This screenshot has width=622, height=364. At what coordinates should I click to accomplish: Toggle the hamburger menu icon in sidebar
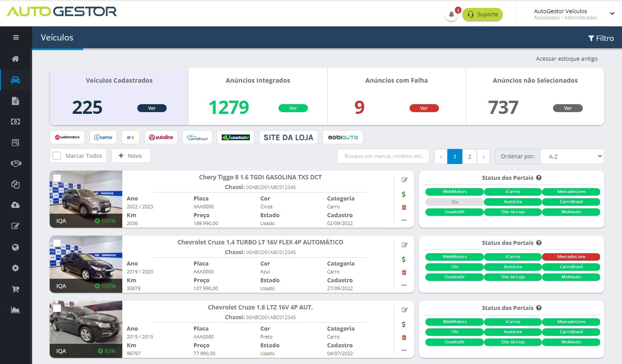(x=16, y=37)
